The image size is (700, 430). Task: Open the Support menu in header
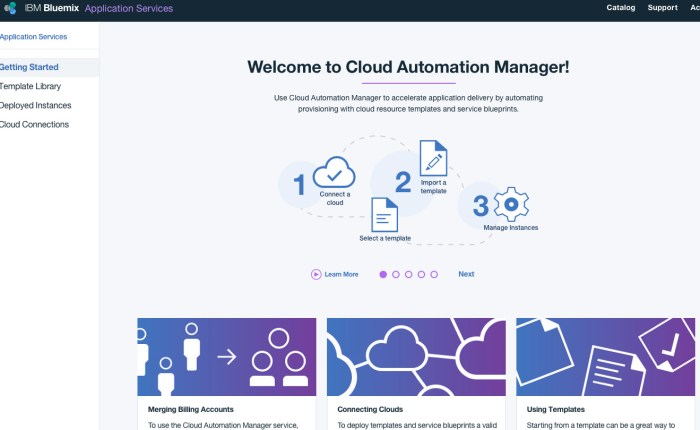click(662, 8)
